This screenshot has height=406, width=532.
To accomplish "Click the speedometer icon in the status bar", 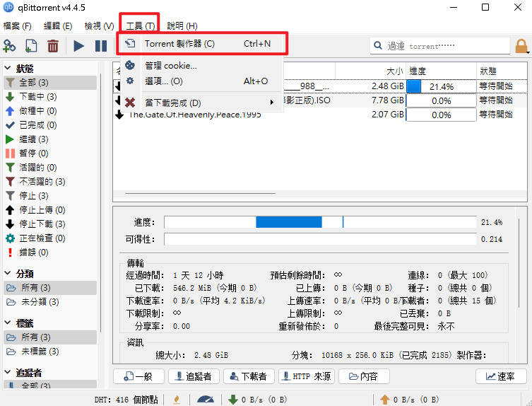I will pos(206,400).
